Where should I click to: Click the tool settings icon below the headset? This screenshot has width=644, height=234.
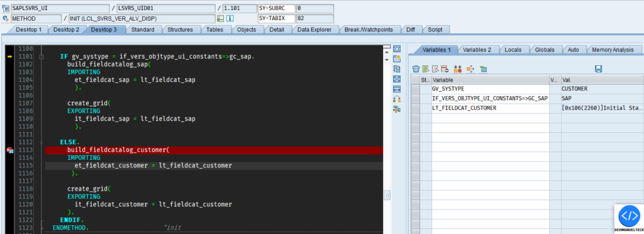(397, 109)
